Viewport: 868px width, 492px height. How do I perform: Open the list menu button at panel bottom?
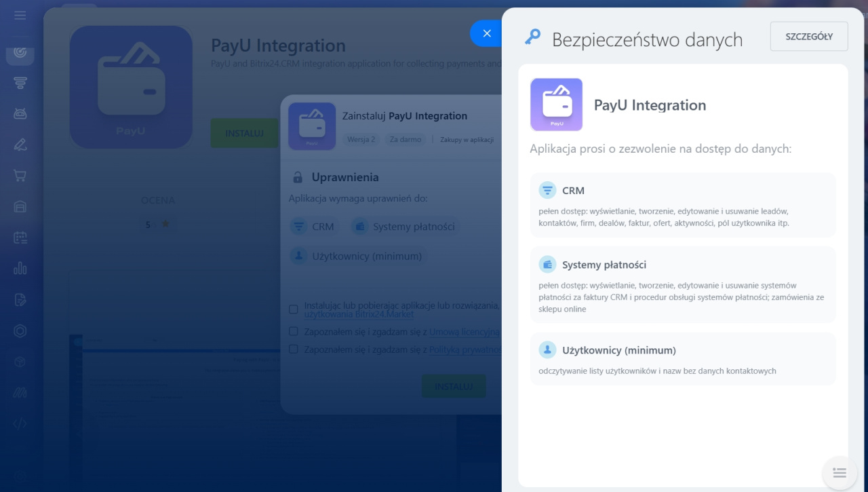840,473
